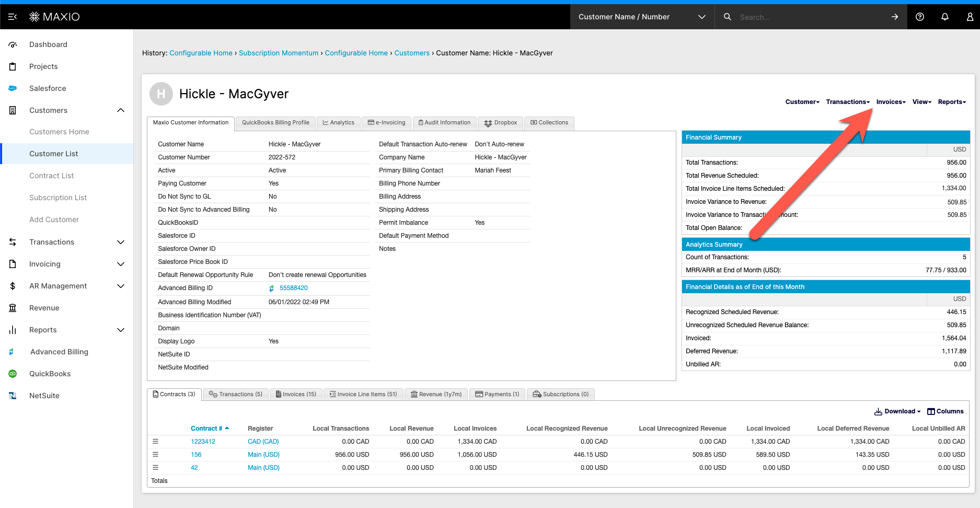Click the NetSuite sidebar icon
The image size is (980, 508).
coord(13,396)
